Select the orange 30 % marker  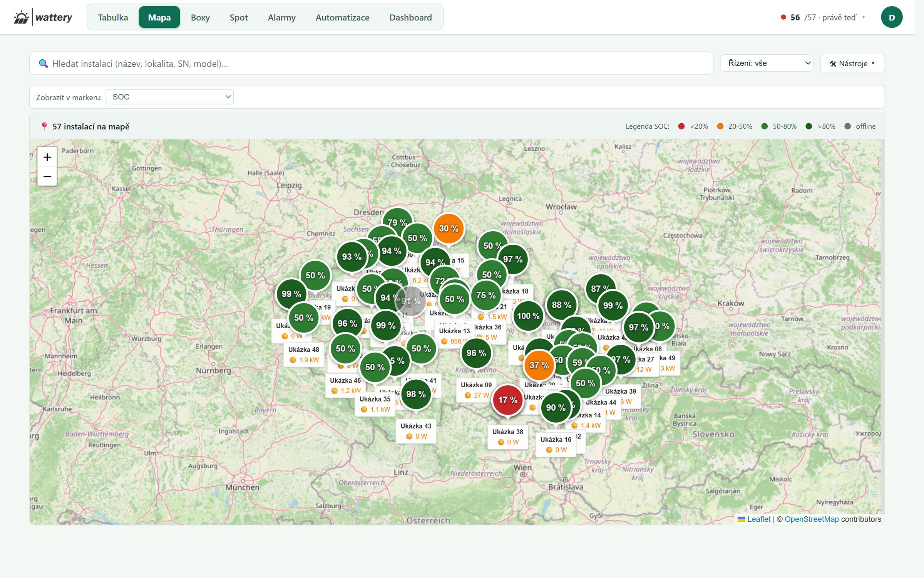pos(449,229)
